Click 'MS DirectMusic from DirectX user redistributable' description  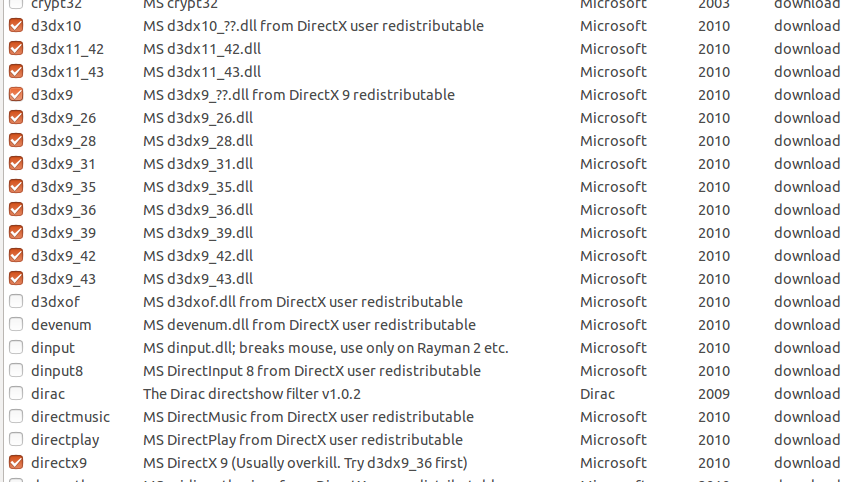(308, 417)
